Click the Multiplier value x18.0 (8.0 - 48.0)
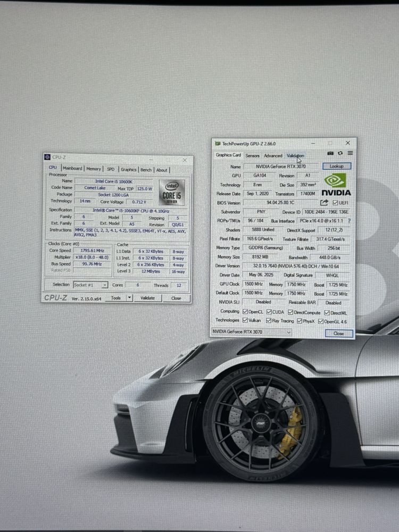Image resolution: width=399 pixels, height=532 pixels. (92, 257)
